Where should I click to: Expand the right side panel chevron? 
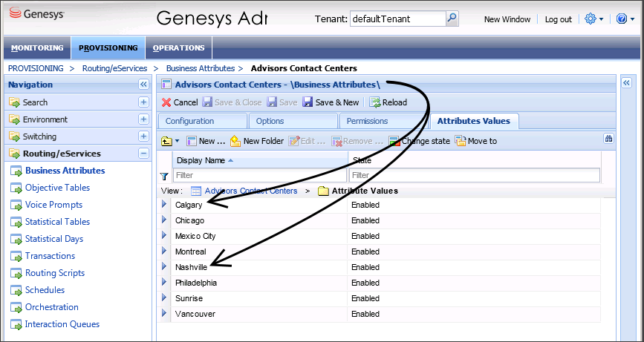[x=626, y=83]
